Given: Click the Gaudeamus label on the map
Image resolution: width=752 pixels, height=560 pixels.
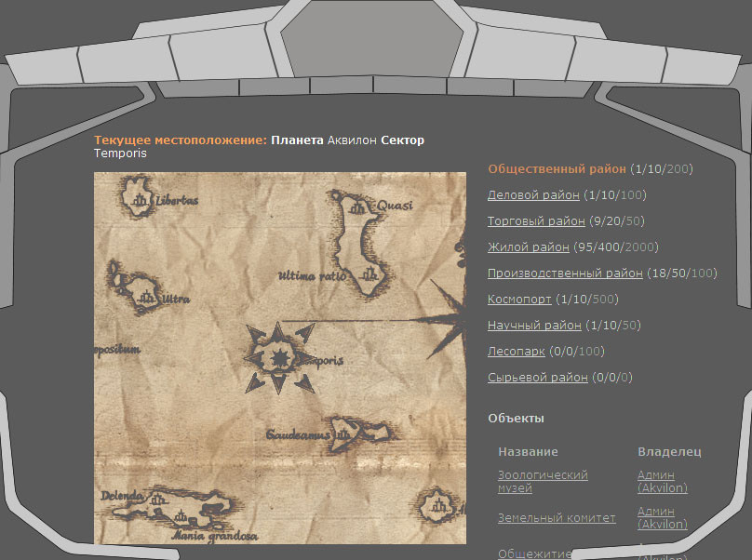Looking at the screenshot, I should tap(299, 434).
